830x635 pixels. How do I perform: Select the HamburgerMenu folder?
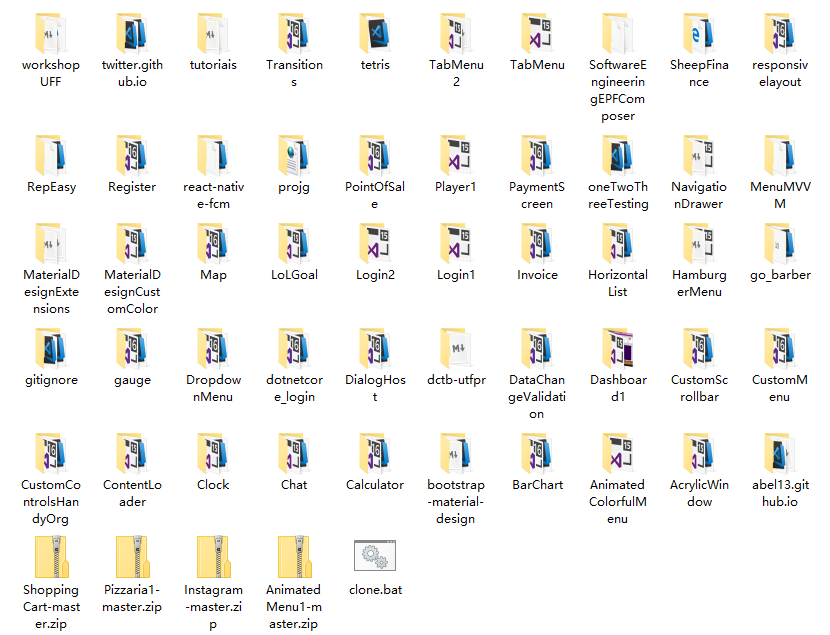pyautogui.click(x=699, y=243)
